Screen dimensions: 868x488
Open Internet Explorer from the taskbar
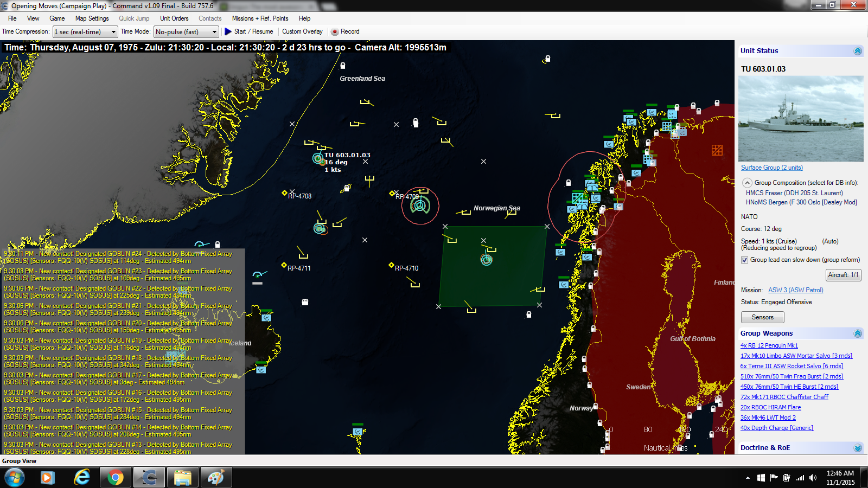pos(82,477)
